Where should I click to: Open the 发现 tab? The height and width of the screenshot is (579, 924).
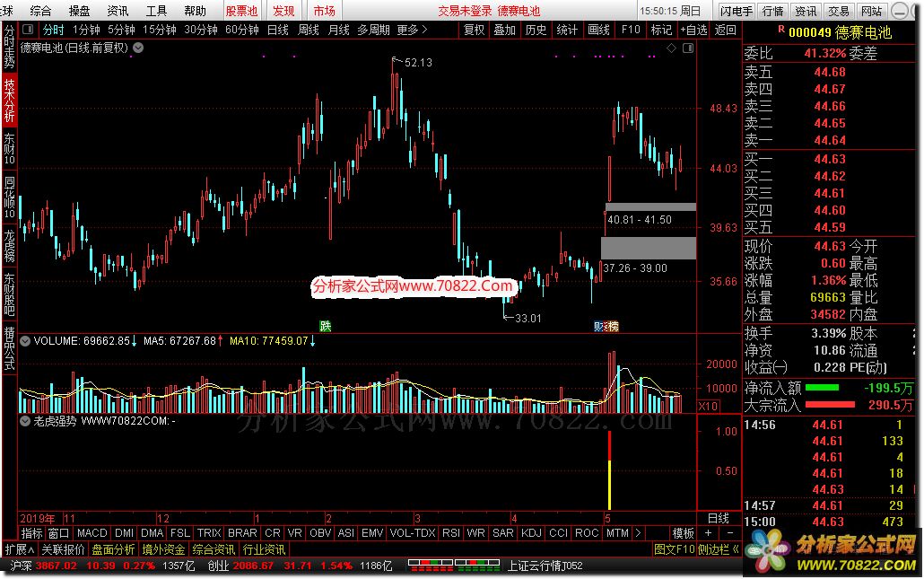283,11
